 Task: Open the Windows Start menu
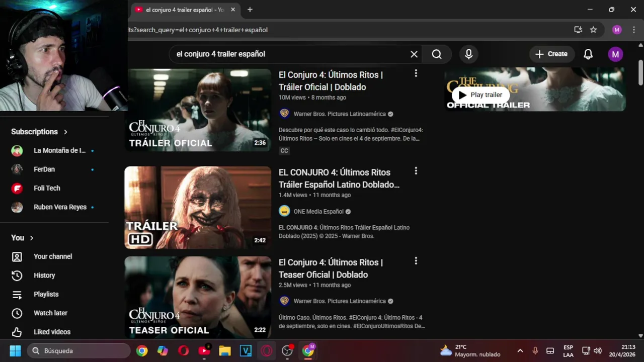pos(15,350)
